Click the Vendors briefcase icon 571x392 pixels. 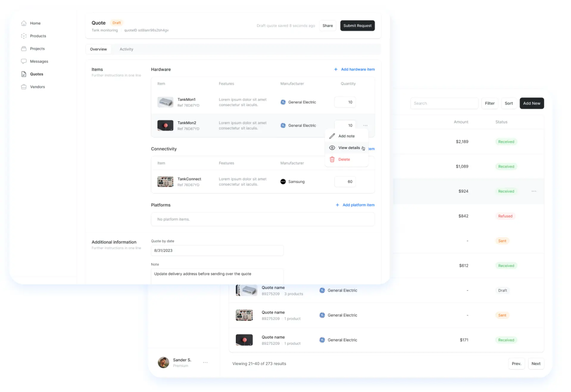pos(24,87)
